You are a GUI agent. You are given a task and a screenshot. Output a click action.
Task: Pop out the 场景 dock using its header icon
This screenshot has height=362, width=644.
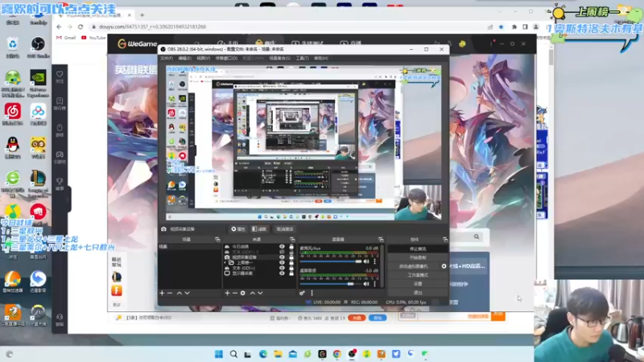pos(217,239)
